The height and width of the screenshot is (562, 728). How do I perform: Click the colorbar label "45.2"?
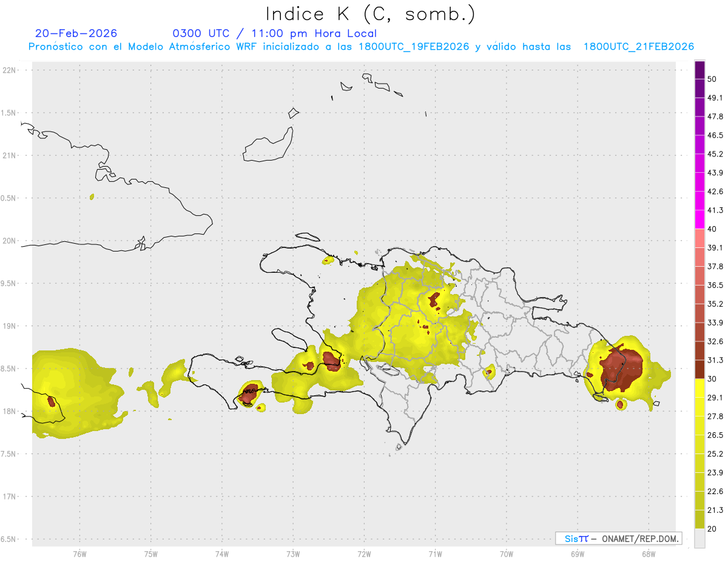click(715, 154)
